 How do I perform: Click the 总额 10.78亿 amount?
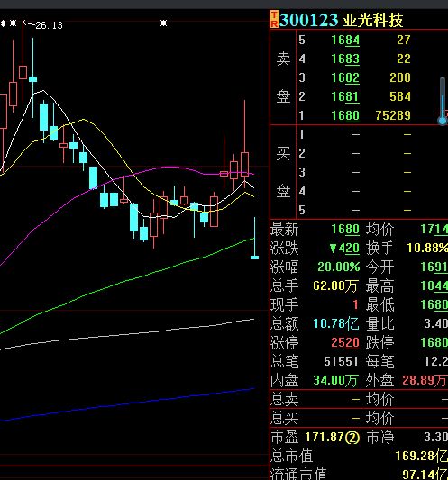pos(336,324)
